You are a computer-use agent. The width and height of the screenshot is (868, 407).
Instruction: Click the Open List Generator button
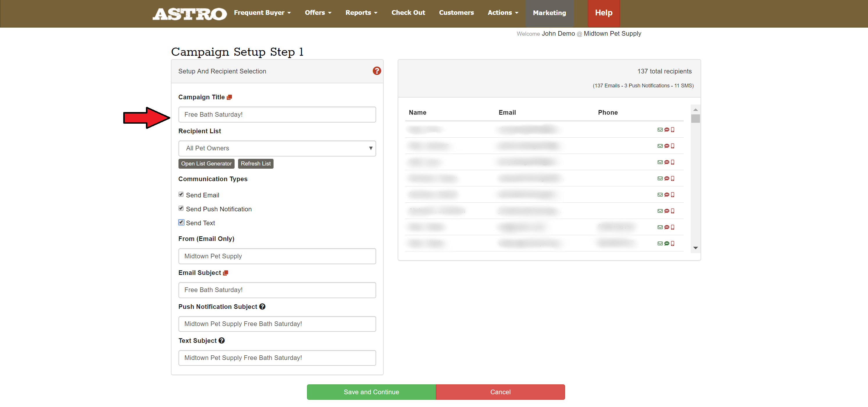206,164
